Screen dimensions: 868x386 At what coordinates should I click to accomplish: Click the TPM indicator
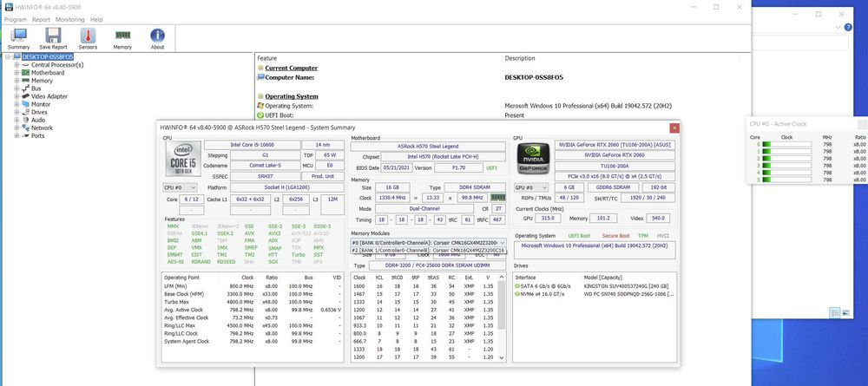pyautogui.click(x=642, y=236)
